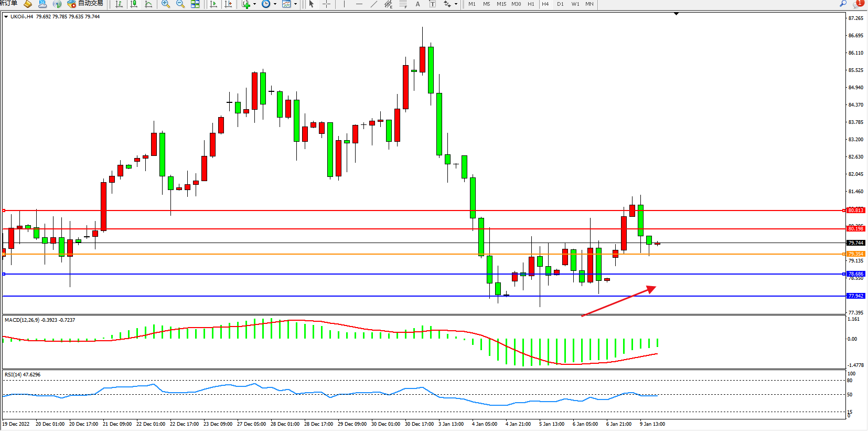Expand the periodicity clock dropdown arrow
Screen dimensions: 868x431
[x=275, y=4]
